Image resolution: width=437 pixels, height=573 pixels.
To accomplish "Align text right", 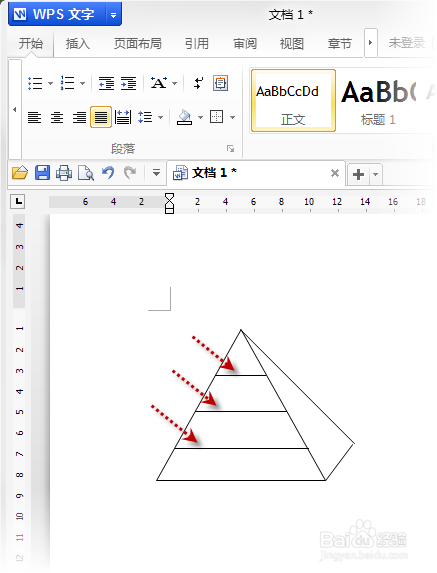I will point(79,117).
